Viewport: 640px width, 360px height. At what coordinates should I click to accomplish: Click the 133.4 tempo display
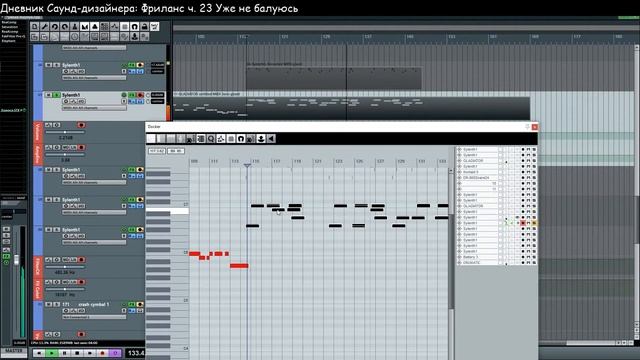click(136, 353)
